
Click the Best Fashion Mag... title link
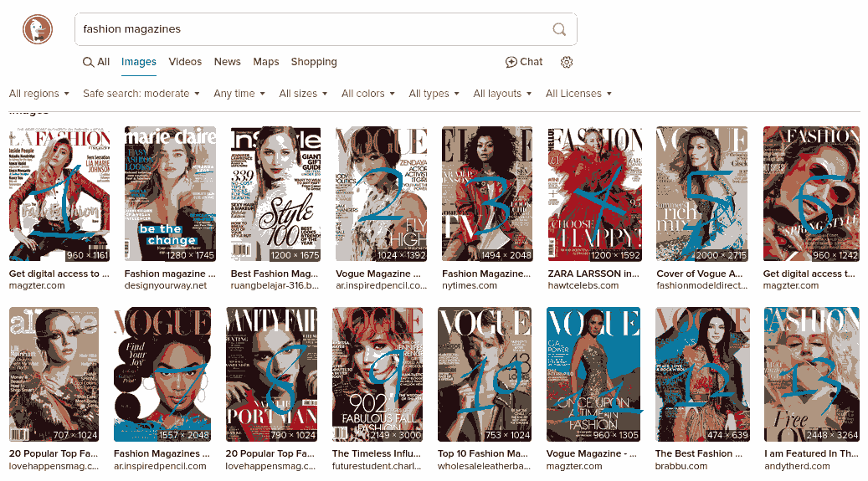pos(275,274)
